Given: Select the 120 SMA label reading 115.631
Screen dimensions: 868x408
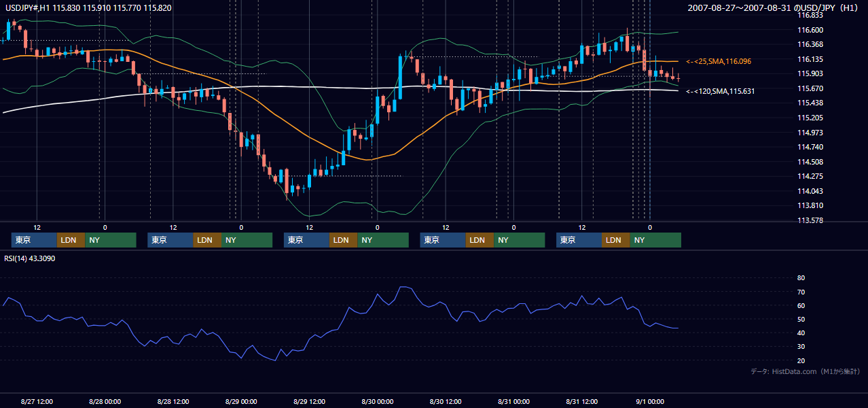Looking at the screenshot, I should (721, 91).
